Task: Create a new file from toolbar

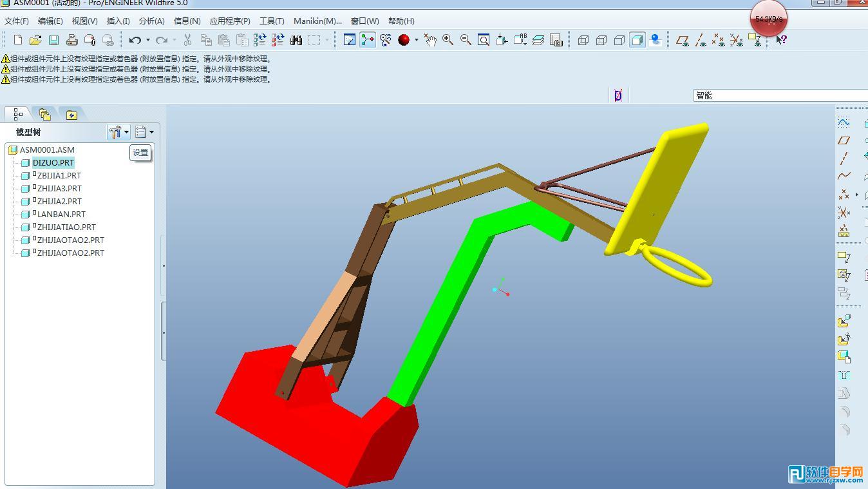Action: tap(18, 40)
